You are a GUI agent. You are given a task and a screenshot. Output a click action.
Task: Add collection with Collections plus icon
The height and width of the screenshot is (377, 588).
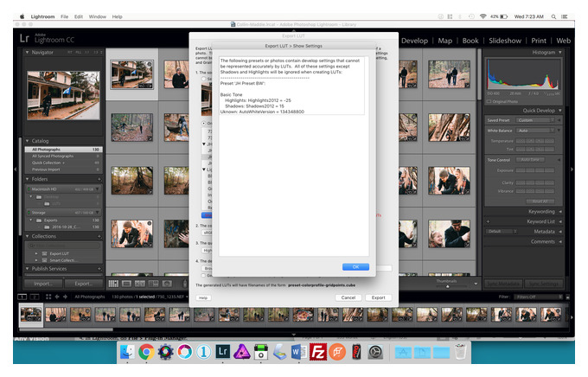(x=99, y=236)
